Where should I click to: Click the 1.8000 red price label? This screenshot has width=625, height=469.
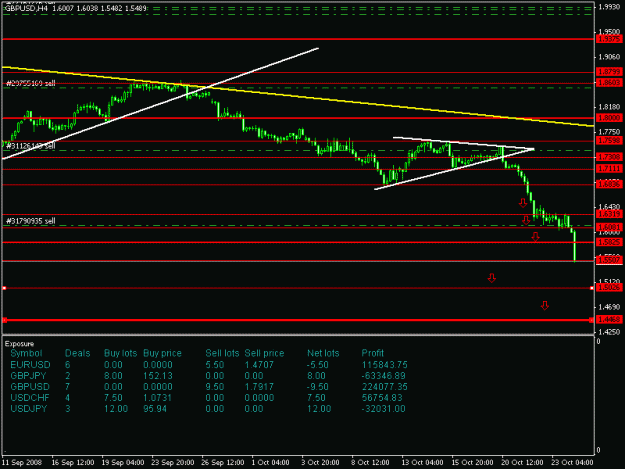[x=610, y=118]
